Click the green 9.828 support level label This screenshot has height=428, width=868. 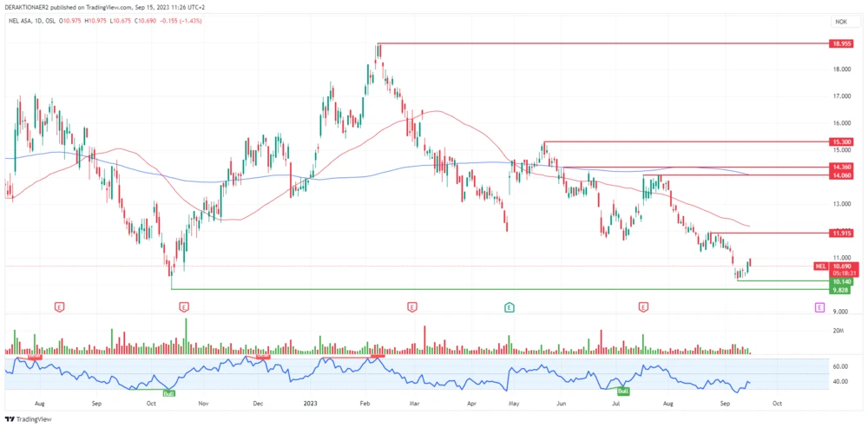[841, 290]
